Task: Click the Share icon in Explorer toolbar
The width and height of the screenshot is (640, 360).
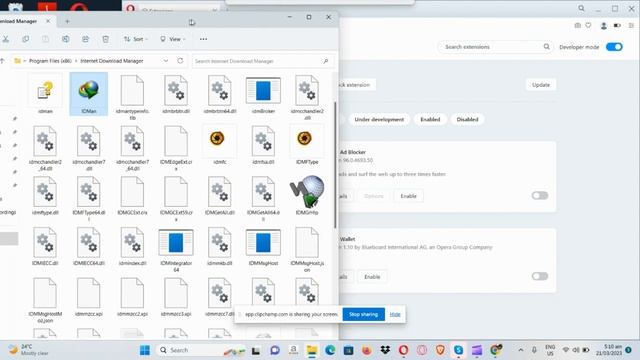Action: click(x=85, y=39)
